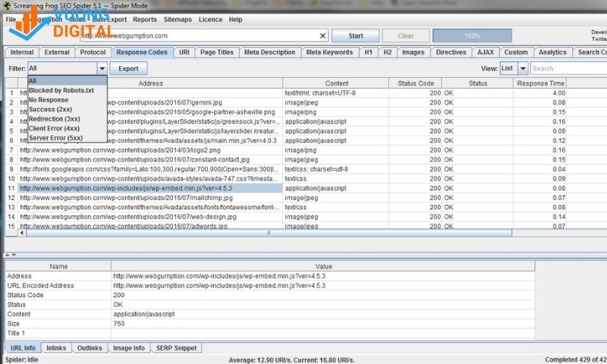This screenshot has height=364, width=607.
Task: Select Redirection (3xx) filter option
Action: (x=54, y=119)
